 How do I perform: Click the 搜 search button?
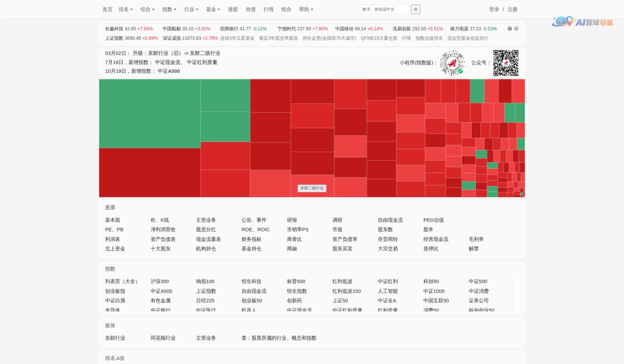point(415,9)
